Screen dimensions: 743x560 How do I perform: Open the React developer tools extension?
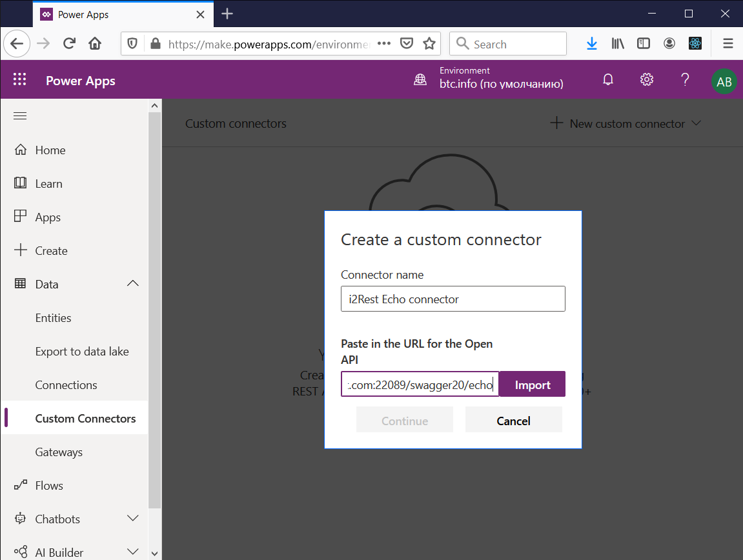point(695,44)
